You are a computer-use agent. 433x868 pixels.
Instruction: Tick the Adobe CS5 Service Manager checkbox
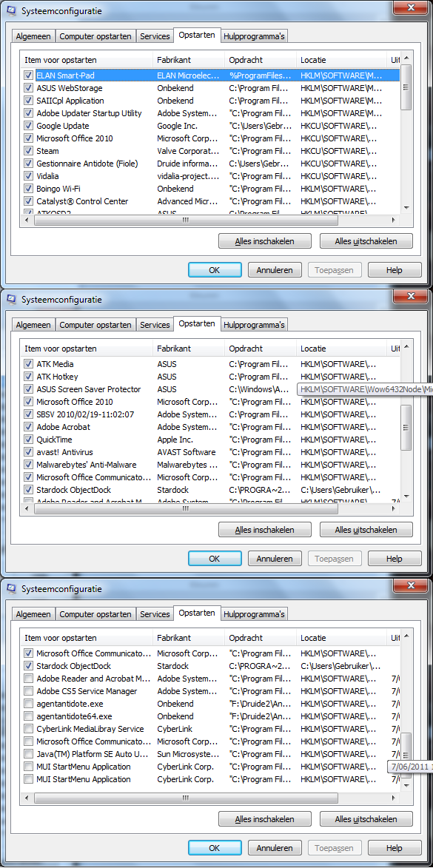point(28,691)
